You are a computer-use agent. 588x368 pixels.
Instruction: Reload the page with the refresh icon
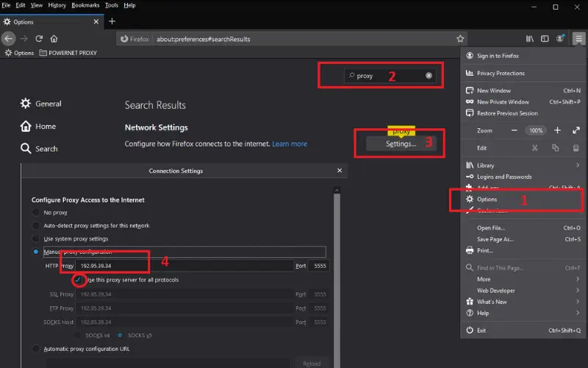coord(39,39)
